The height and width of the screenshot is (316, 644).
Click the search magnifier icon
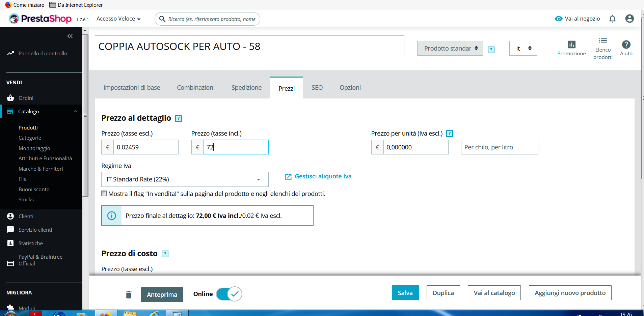click(162, 19)
